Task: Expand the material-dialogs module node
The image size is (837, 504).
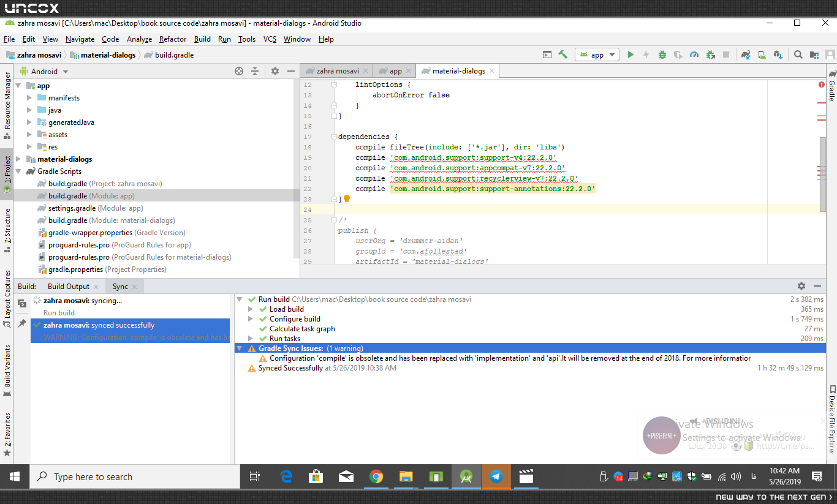Action: (18, 159)
